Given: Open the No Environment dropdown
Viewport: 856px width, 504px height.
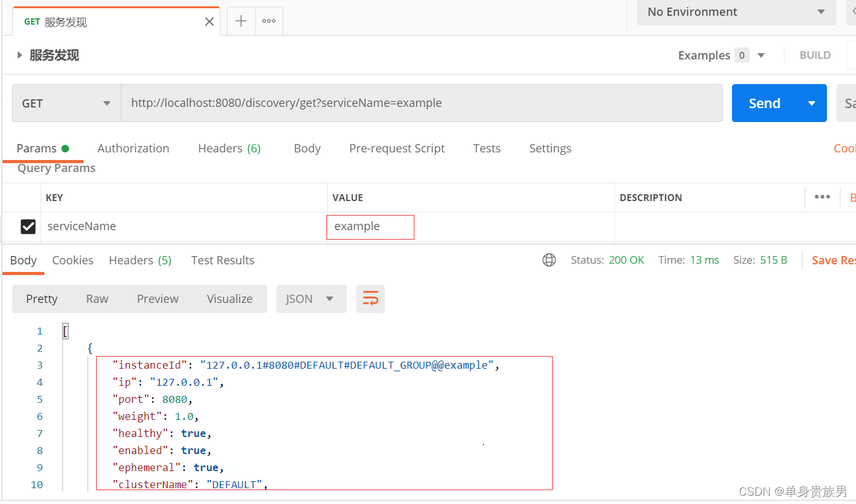Looking at the screenshot, I should tap(736, 12).
